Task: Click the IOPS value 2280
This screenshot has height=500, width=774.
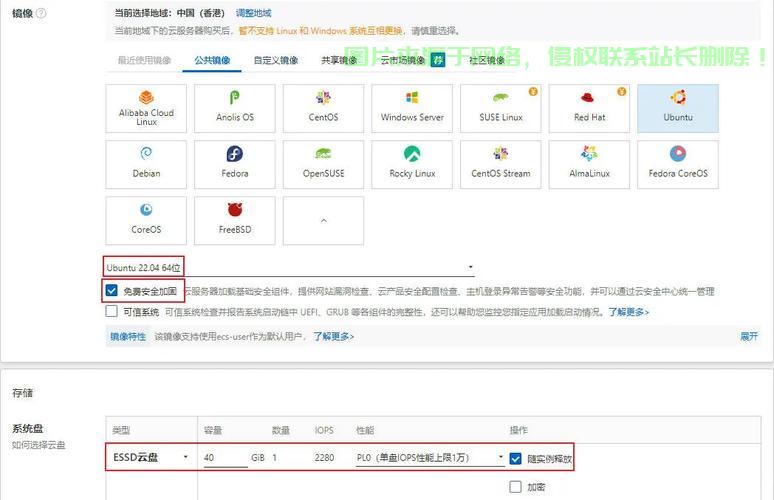Action: pos(324,458)
